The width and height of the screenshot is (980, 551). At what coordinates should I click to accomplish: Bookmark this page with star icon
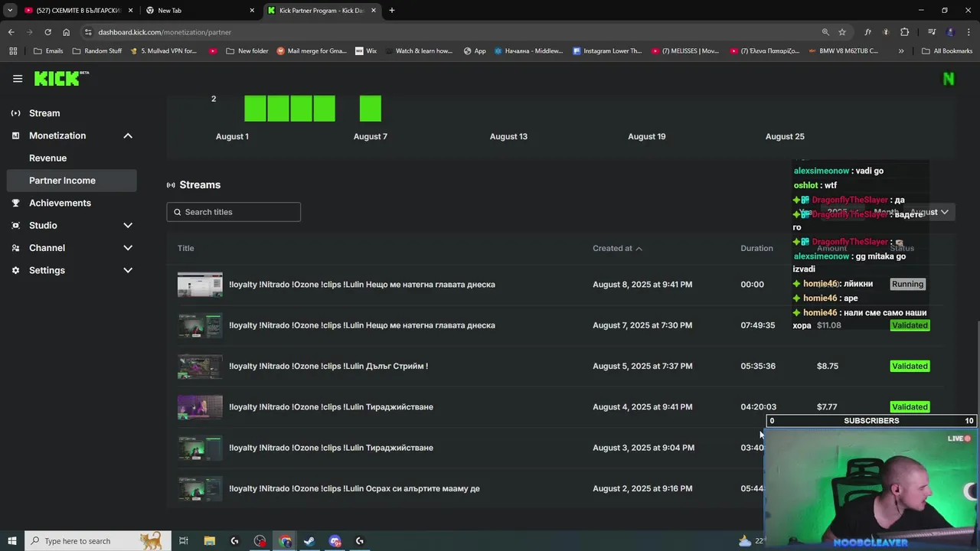pyautogui.click(x=842, y=32)
